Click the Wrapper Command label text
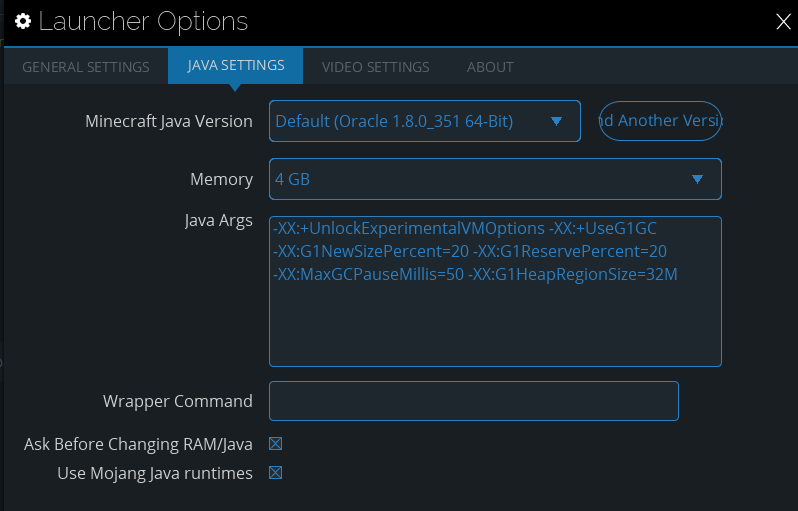798x511 pixels. [178, 401]
